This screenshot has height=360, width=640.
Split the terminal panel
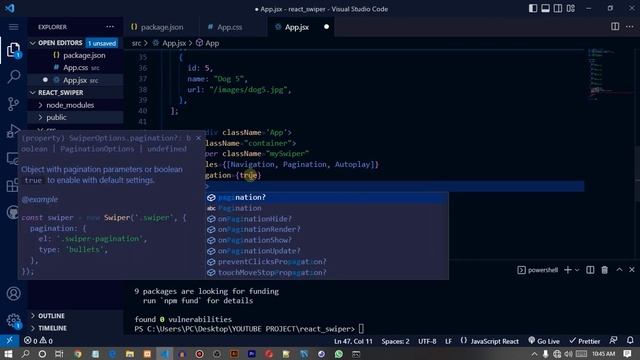point(590,270)
